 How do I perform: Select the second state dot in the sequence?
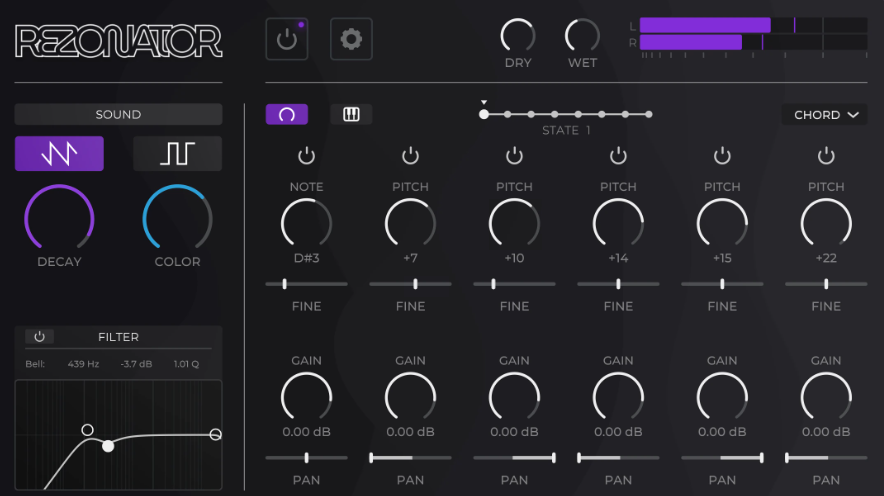click(507, 114)
